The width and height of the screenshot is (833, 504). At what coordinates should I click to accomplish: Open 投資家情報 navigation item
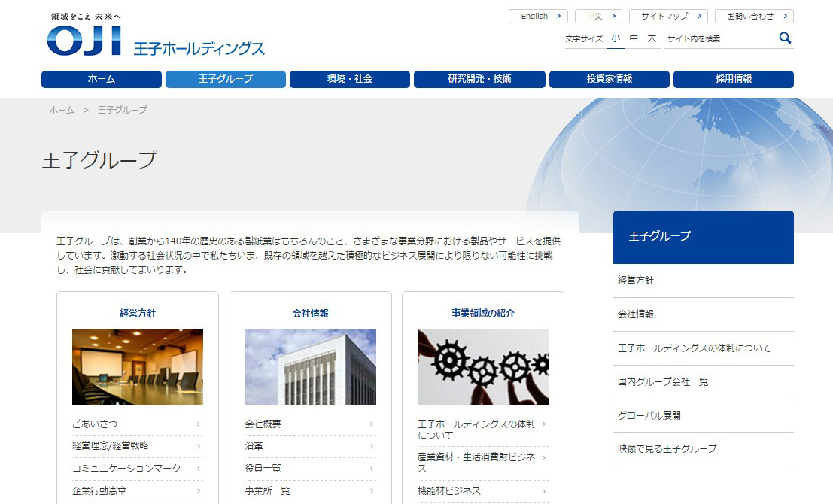click(x=610, y=79)
